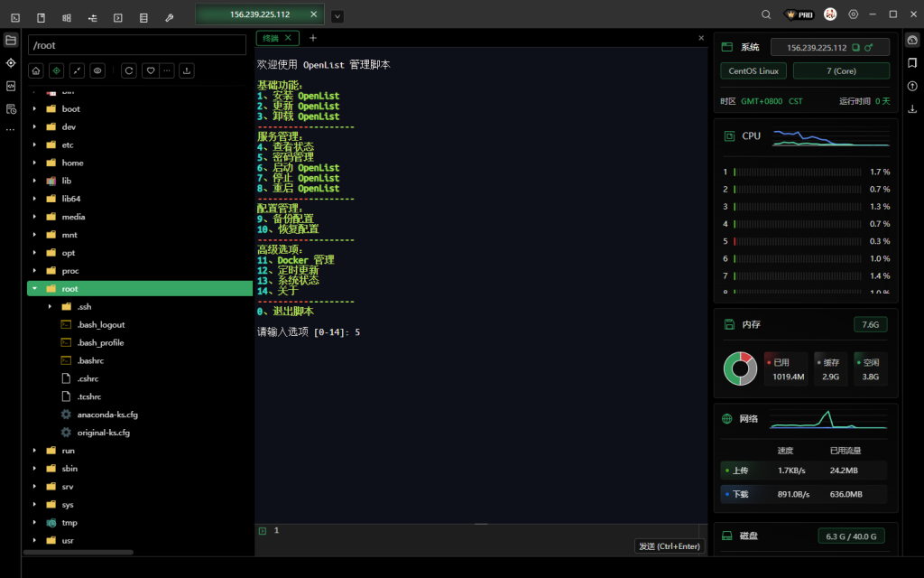
Task: Switch to the 156.239.225.112 session tab
Action: coord(260,14)
